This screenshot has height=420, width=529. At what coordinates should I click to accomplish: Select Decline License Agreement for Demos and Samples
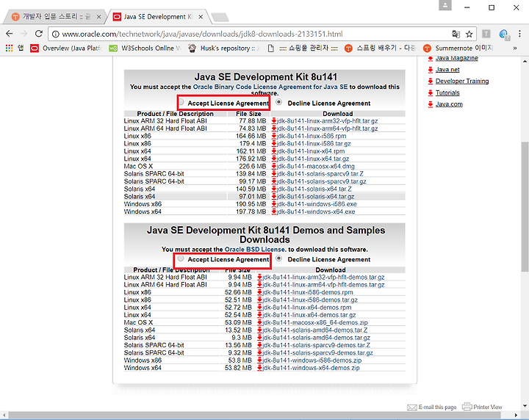[x=278, y=258]
